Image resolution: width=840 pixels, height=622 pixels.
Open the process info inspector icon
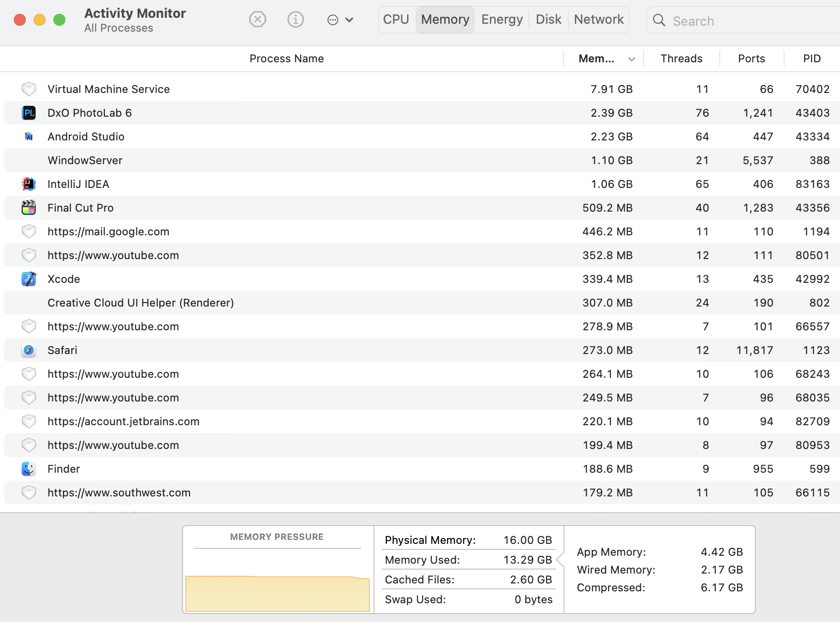295,20
